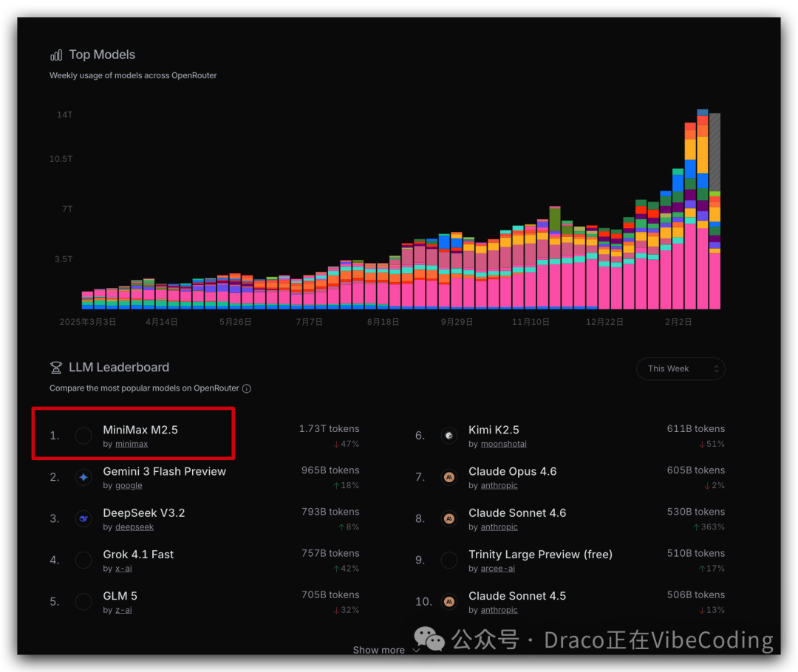Image resolution: width=798 pixels, height=672 pixels.
Task: Click the DeepSeek V3.2 model icon
Action: (x=83, y=519)
